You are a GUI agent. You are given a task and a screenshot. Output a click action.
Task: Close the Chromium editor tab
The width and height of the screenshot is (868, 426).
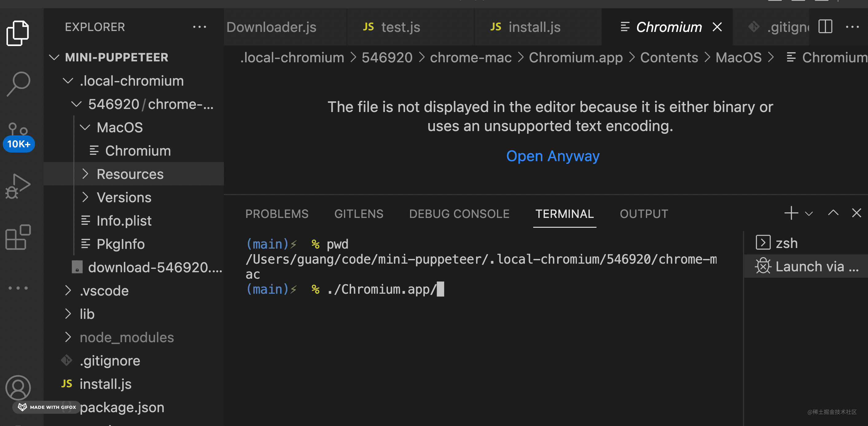pyautogui.click(x=717, y=27)
